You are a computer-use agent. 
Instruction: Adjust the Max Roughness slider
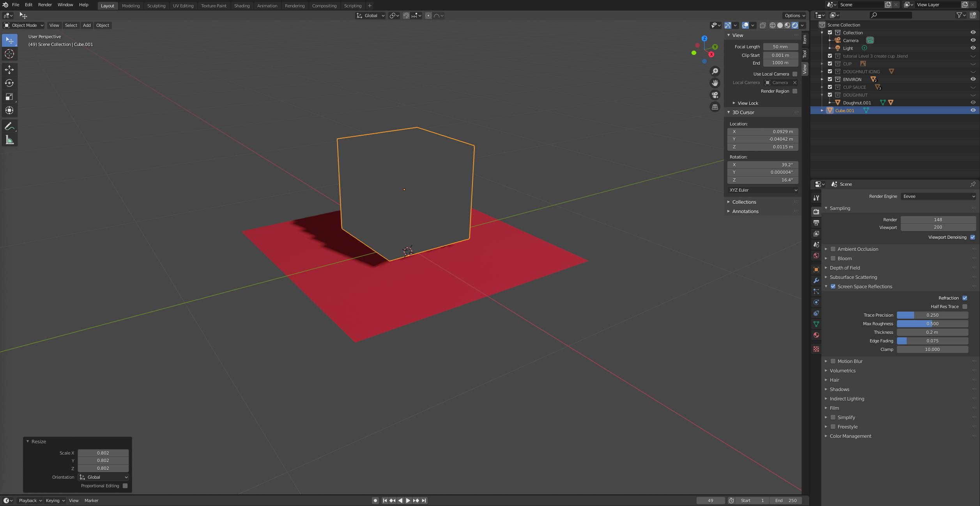pyautogui.click(x=932, y=324)
